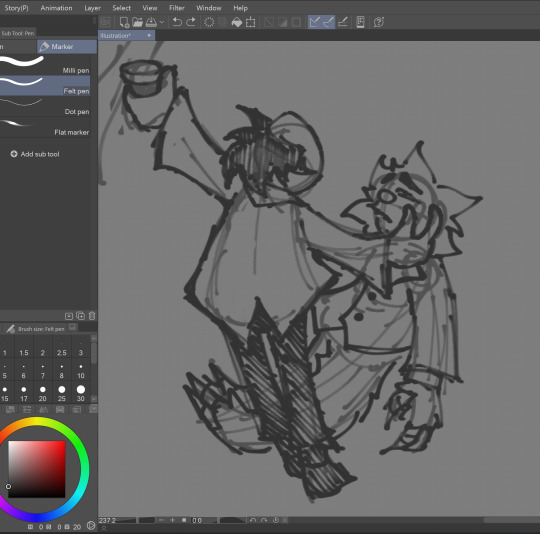Expand the save options dropdown arrow
Screen dimensions: 540x534
(x=162, y=22)
